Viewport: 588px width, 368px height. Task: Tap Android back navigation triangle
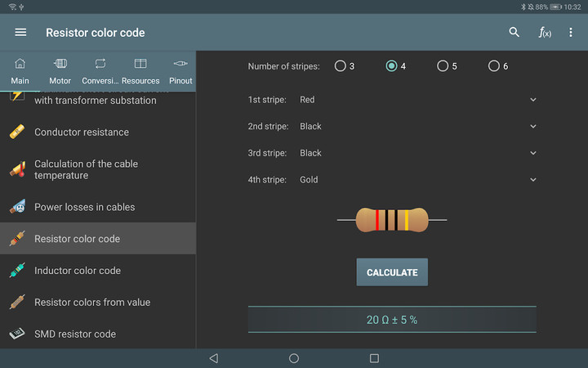coord(214,358)
